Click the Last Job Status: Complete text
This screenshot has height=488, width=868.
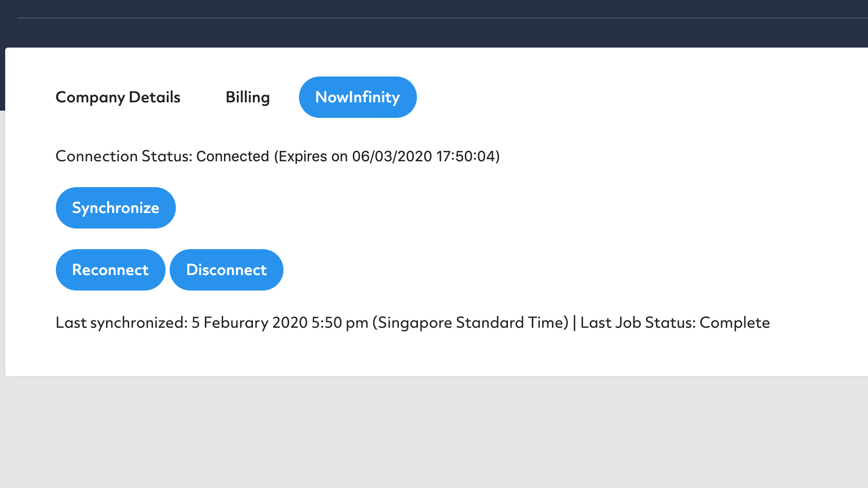pyautogui.click(x=675, y=323)
